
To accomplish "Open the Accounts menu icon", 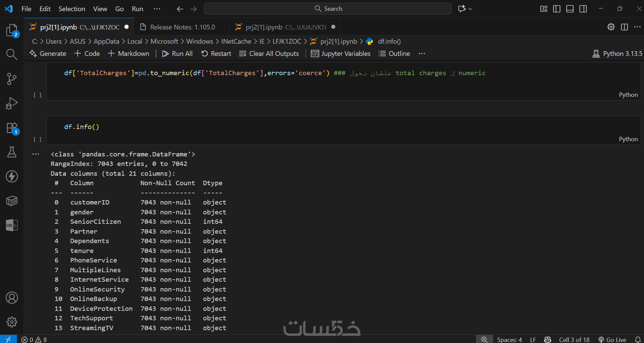I will [x=12, y=298].
